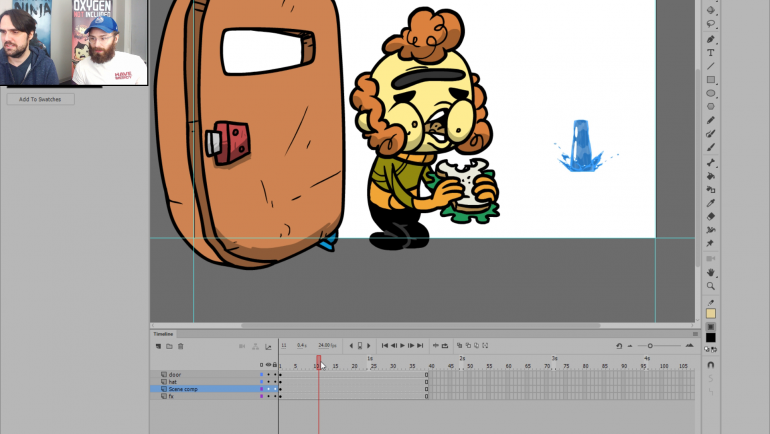The height and width of the screenshot is (434, 770).
Task: Select the Paint Brush tool
Action: click(x=711, y=134)
